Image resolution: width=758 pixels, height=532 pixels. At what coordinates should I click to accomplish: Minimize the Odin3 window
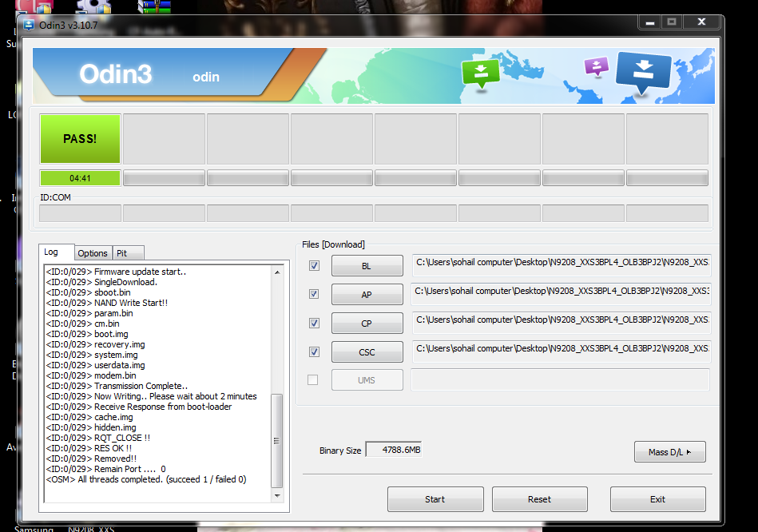650,22
